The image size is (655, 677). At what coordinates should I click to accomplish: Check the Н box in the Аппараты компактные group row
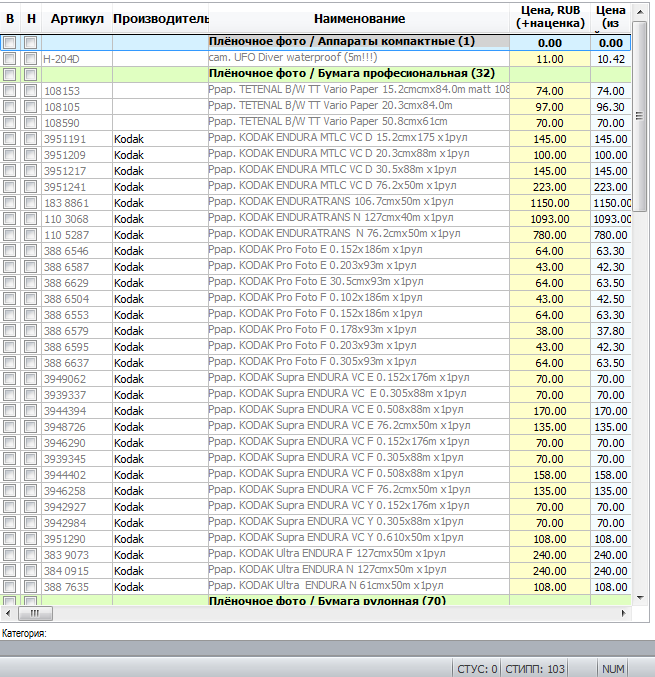30,42
